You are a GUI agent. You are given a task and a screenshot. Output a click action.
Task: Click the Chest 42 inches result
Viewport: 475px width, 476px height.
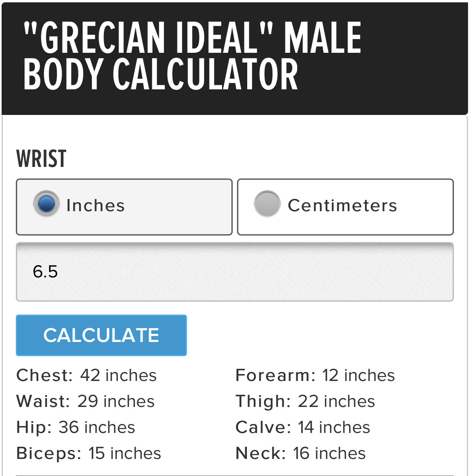[x=86, y=375]
